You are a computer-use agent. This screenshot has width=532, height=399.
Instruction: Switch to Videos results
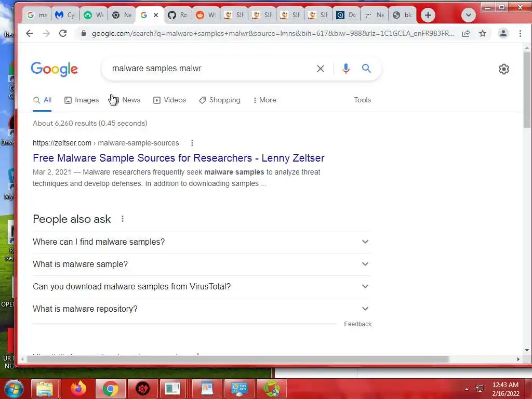click(x=170, y=100)
